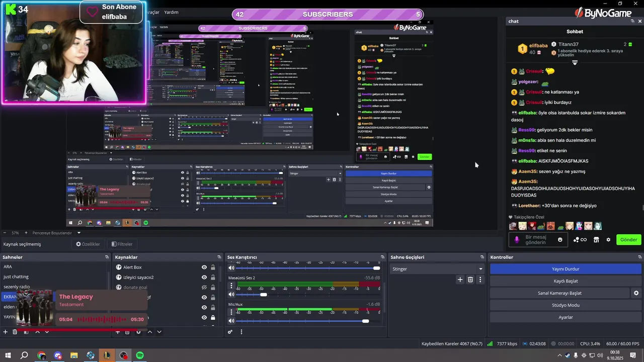Open advanced audio properties gears icon

(x=230, y=332)
